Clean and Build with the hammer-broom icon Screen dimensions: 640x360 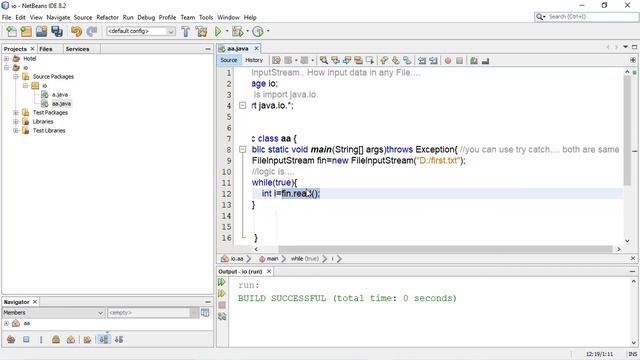pyautogui.click(x=201, y=31)
